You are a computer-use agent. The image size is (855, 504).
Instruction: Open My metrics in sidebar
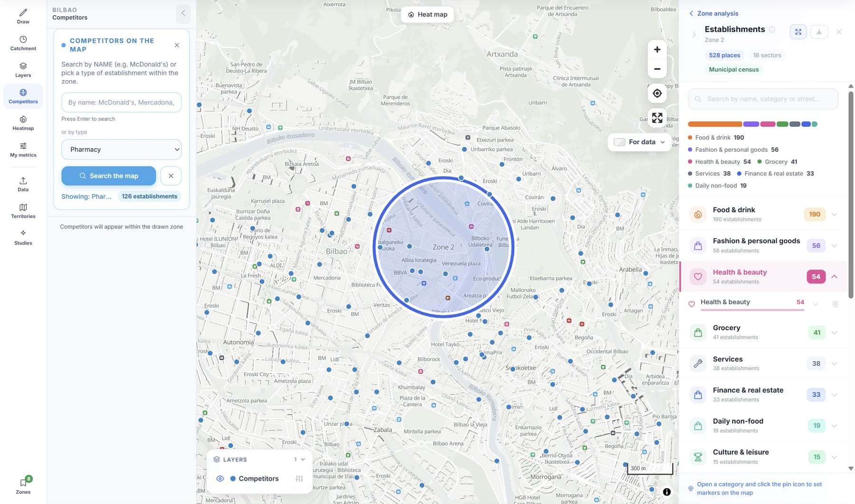click(23, 149)
